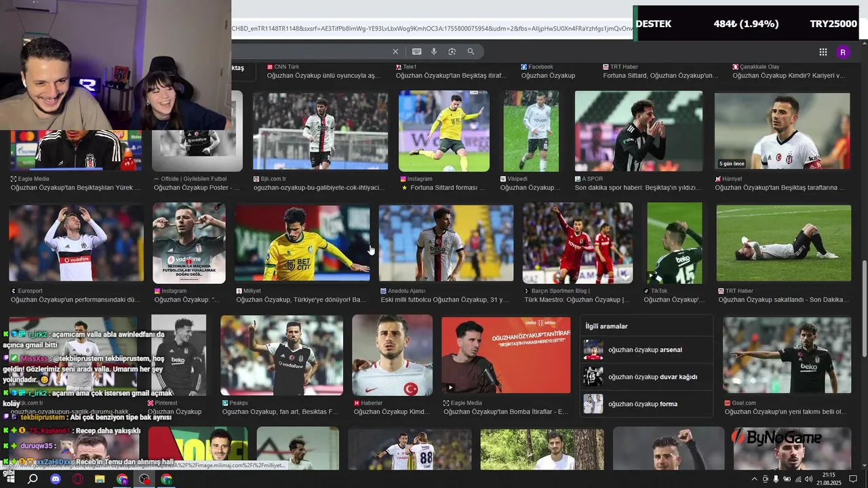Open the taskbar clock showing 21:15
Viewport: 868px width, 488px height.
829,479
